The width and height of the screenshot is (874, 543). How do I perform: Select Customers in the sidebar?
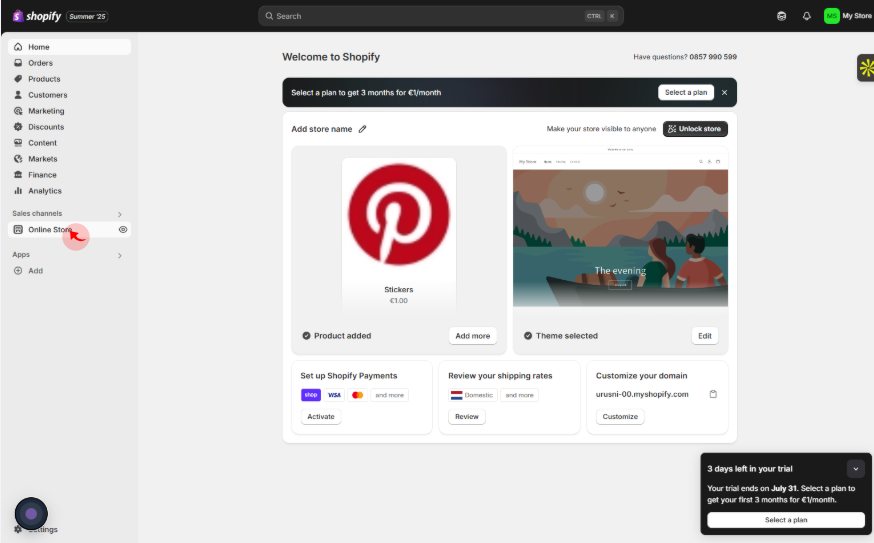coord(69,95)
